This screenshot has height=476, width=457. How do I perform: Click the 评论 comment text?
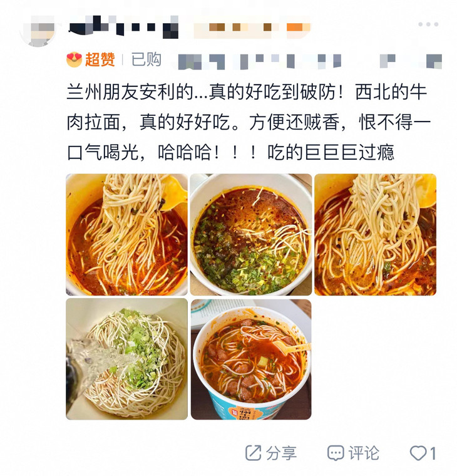click(x=364, y=453)
